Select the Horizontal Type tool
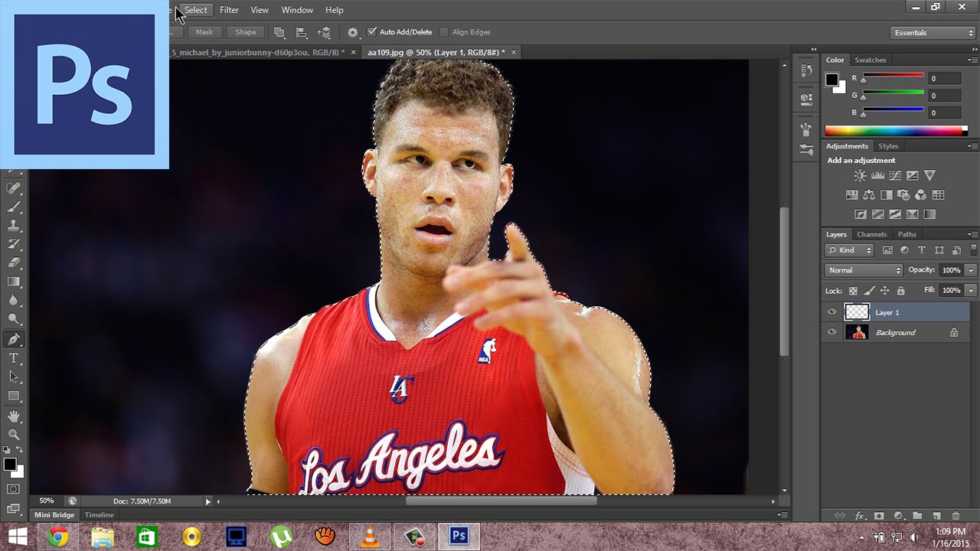The width and height of the screenshot is (980, 551). pos(14,358)
